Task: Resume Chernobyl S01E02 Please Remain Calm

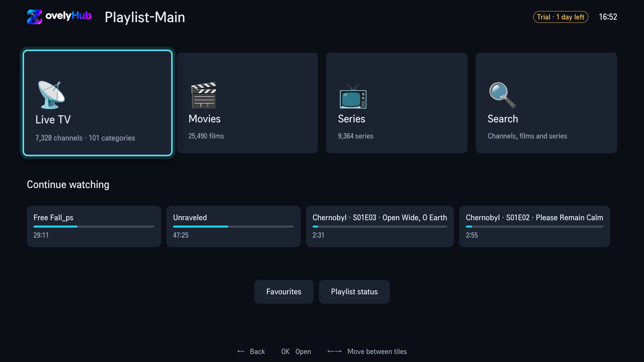Action: point(535,226)
